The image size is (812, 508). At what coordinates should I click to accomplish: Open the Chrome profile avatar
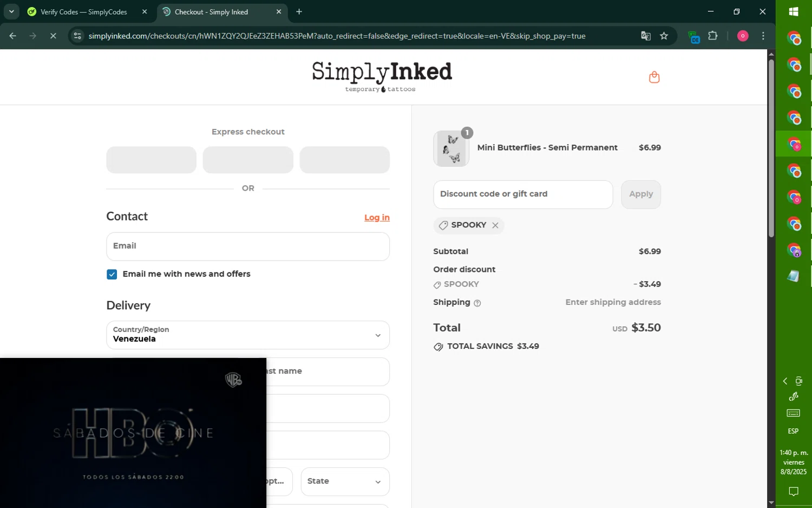coord(743,36)
